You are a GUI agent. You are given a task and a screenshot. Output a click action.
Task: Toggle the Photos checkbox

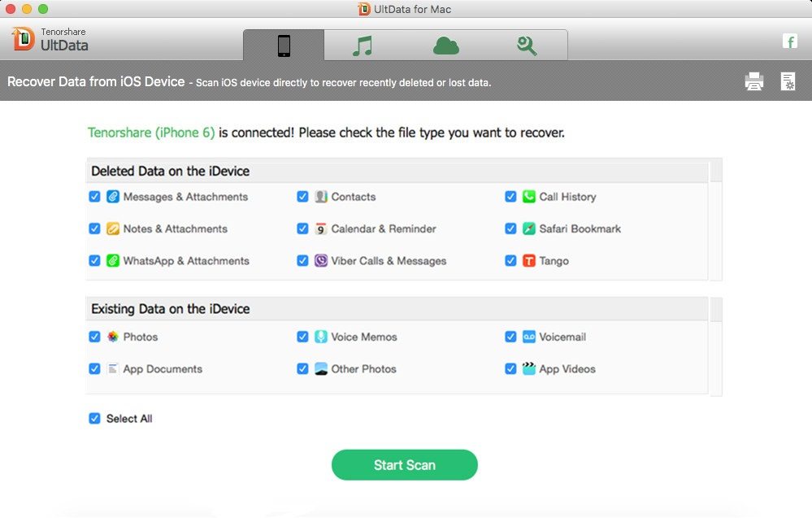[x=94, y=337]
